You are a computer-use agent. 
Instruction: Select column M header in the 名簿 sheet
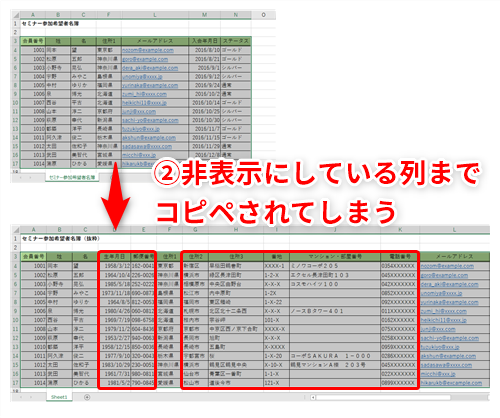coord(204,15)
